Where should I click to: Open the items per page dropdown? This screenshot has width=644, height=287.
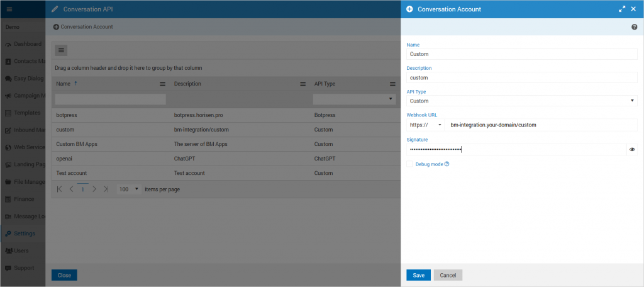coord(129,189)
